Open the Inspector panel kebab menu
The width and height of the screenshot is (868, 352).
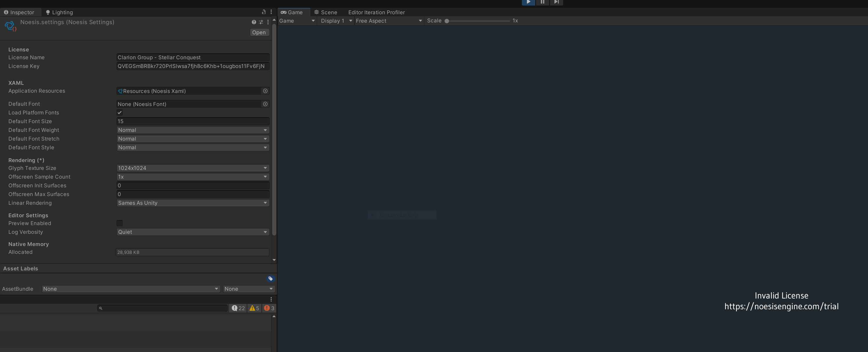coord(271,12)
